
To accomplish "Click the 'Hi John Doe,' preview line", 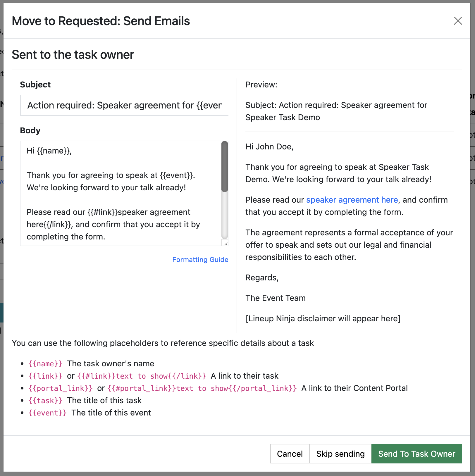I will point(269,146).
